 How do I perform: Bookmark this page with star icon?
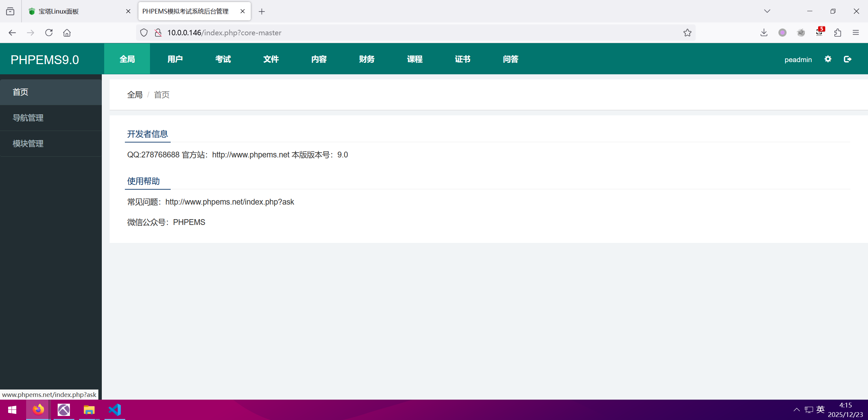(x=687, y=33)
